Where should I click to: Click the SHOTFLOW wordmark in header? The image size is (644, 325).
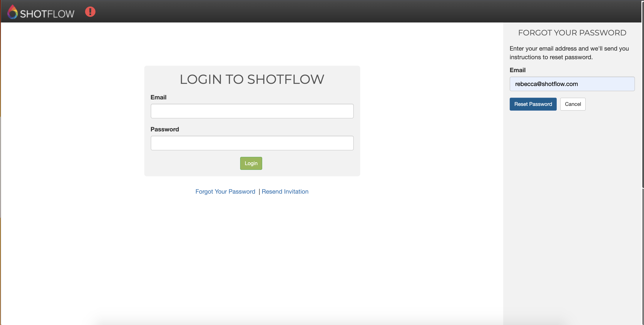tap(47, 14)
